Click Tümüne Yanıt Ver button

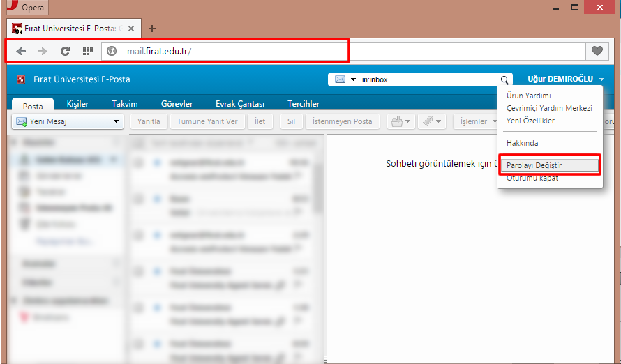[207, 121]
